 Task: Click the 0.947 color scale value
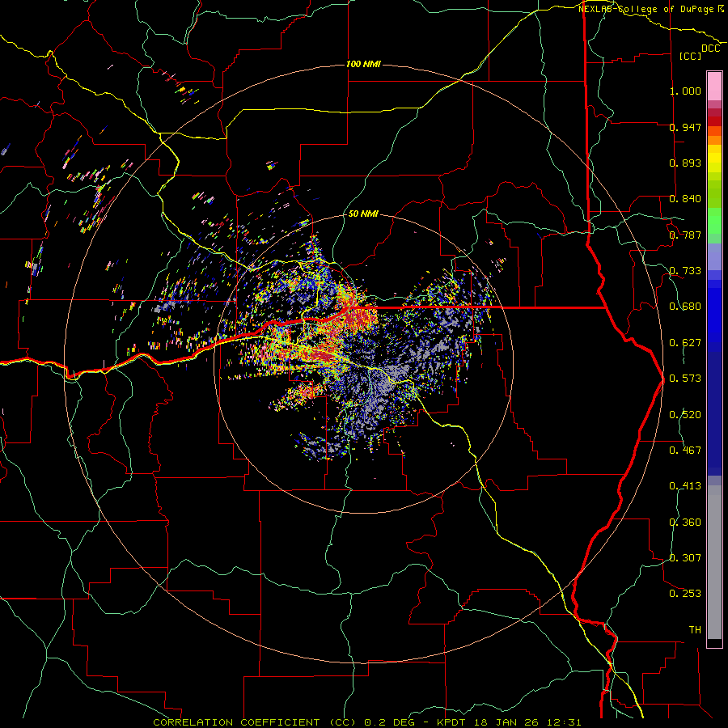(x=685, y=127)
